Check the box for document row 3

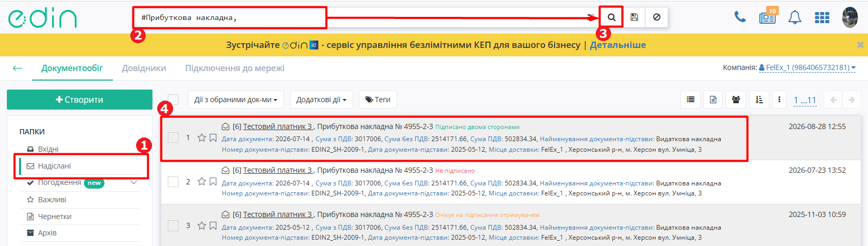click(x=173, y=225)
